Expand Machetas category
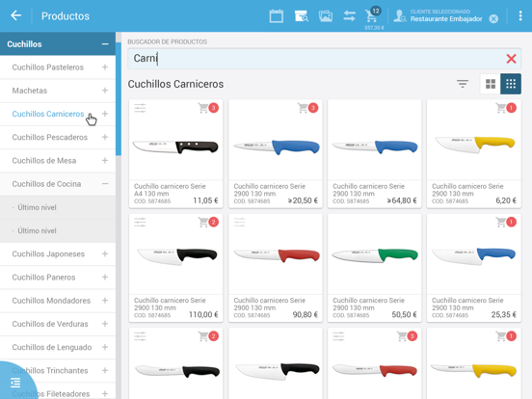The height and width of the screenshot is (399, 532). (105, 91)
